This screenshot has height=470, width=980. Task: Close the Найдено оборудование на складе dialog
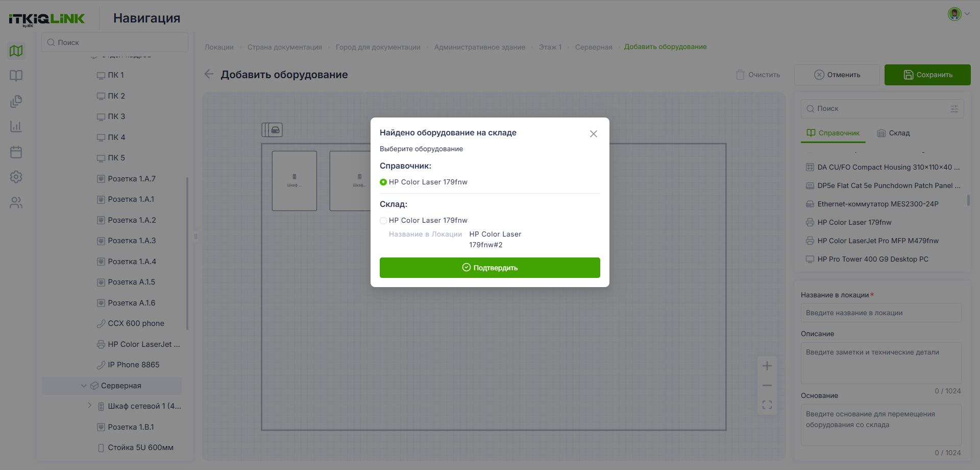[594, 134]
